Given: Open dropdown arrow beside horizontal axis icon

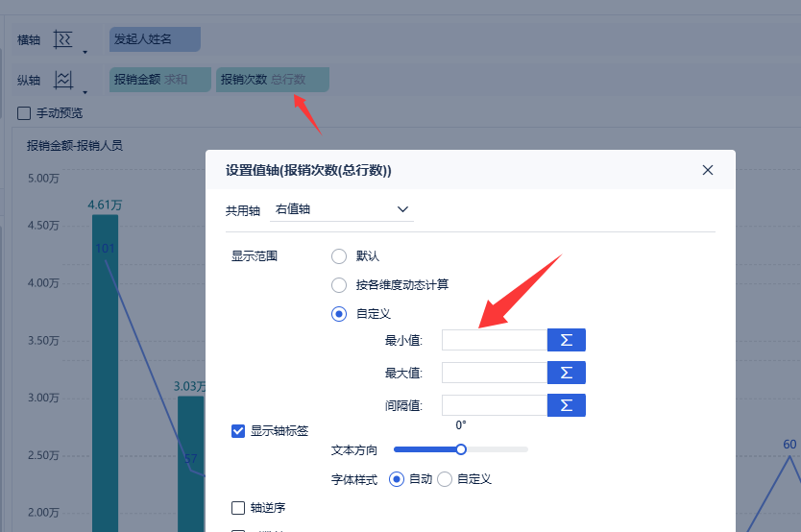Looking at the screenshot, I should point(85,52).
